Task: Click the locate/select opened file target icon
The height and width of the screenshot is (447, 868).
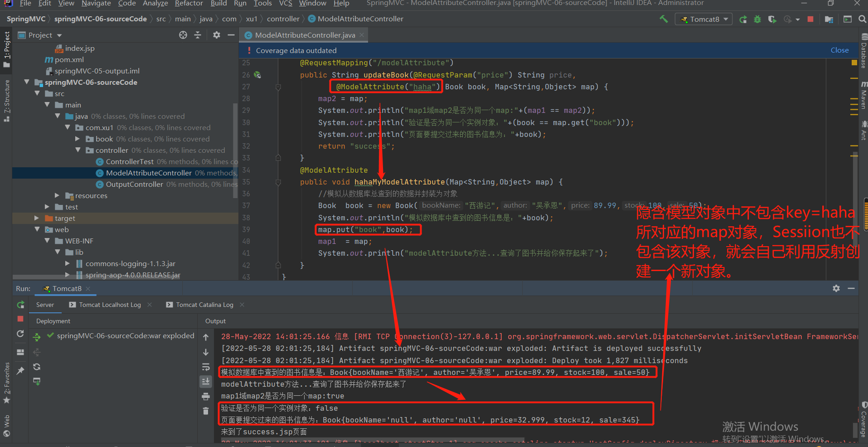Action: click(x=183, y=35)
